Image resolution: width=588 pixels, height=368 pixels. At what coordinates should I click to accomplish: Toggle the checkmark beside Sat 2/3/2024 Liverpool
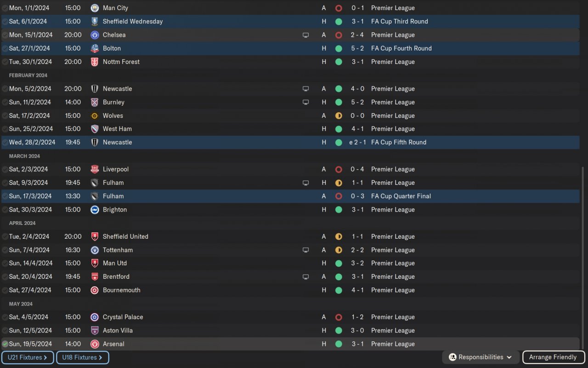pos(5,169)
